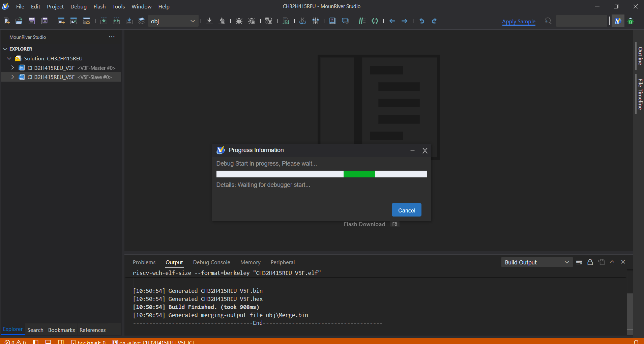Expand the CH32H415REU_V3F project
644x344 pixels.
point(13,68)
